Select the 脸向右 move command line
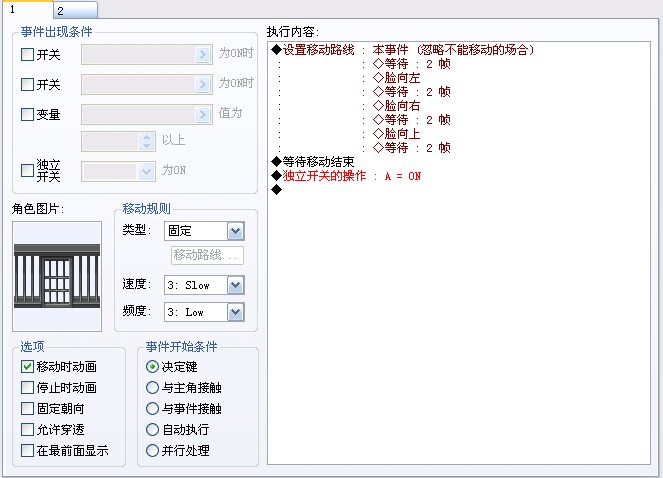663x478 pixels. [397, 106]
